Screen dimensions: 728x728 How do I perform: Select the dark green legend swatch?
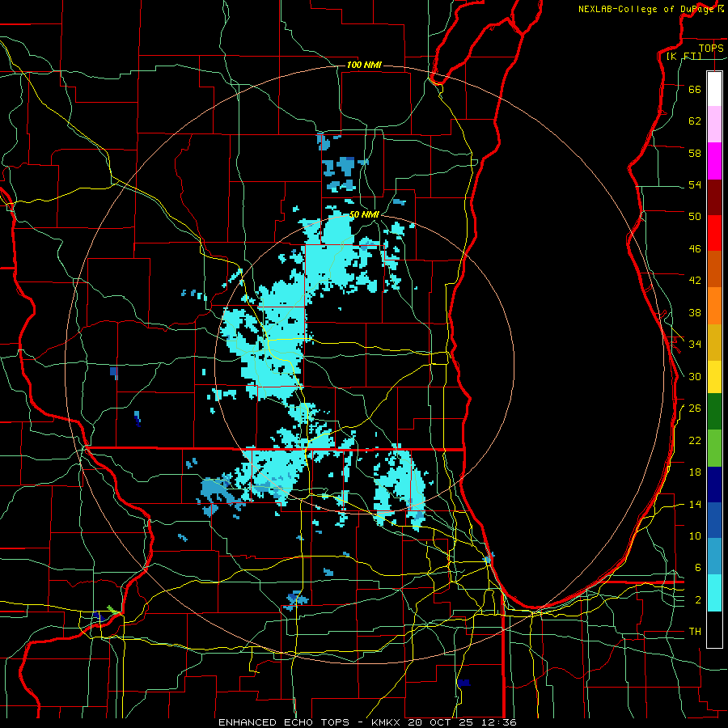pyautogui.click(x=714, y=412)
